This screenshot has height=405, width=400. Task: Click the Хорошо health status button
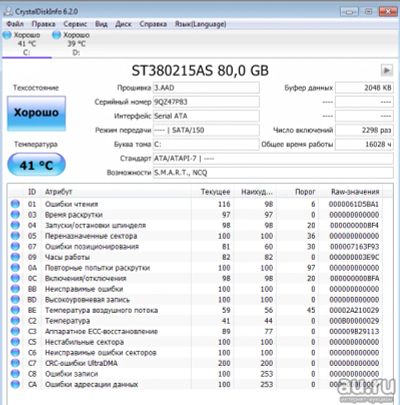coord(36,113)
